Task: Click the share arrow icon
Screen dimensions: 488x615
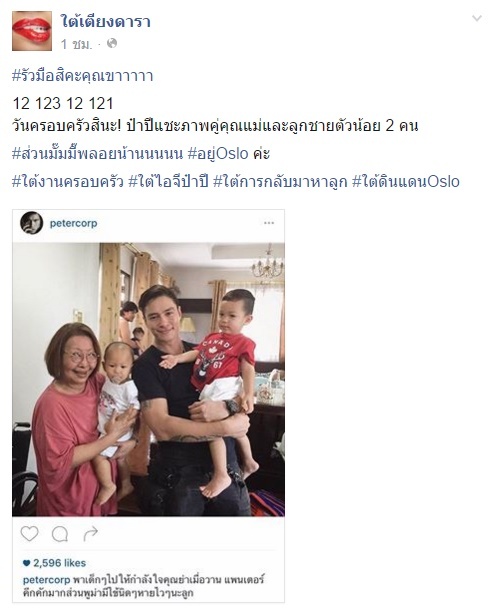Action: tap(91, 533)
